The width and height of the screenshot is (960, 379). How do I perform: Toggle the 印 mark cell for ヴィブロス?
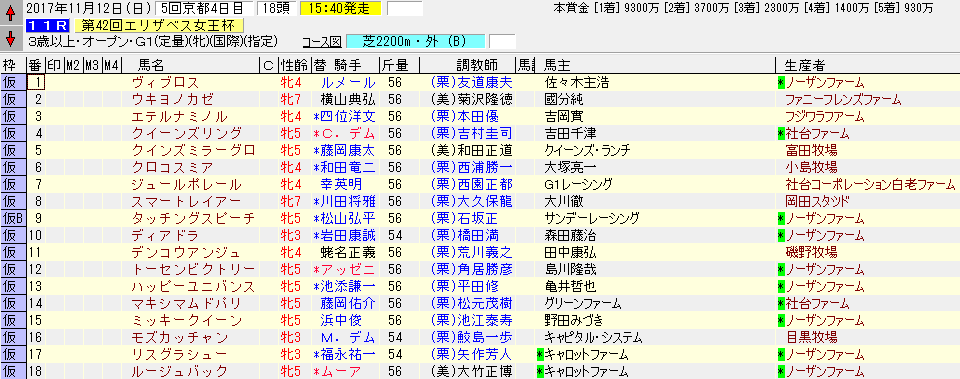click(x=55, y=82)
